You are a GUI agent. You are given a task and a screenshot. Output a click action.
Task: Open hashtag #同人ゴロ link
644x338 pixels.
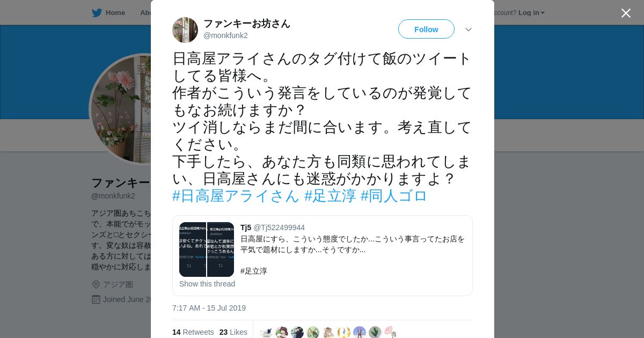394,196
